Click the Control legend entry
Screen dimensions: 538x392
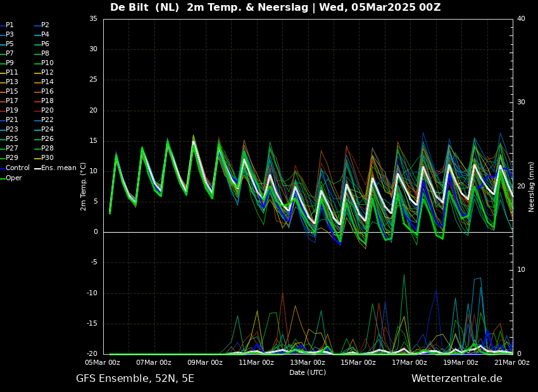[x=17, y=168]
